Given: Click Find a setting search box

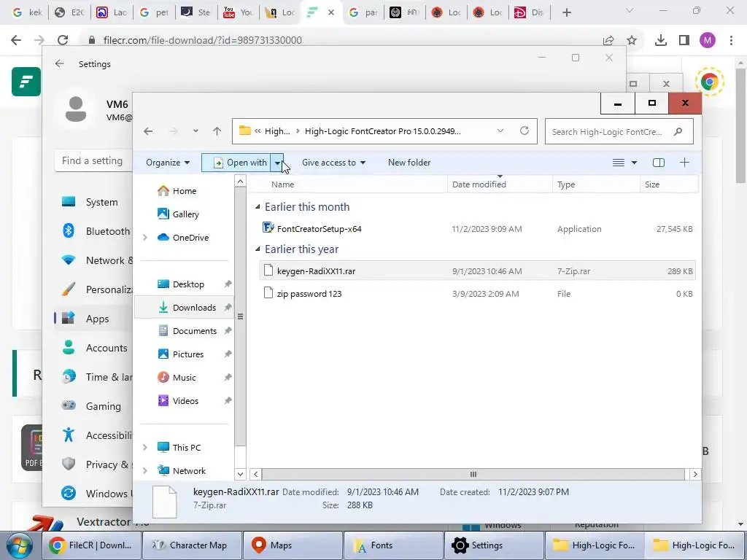Looking at the screenshot, I should [x=93, y=161].
